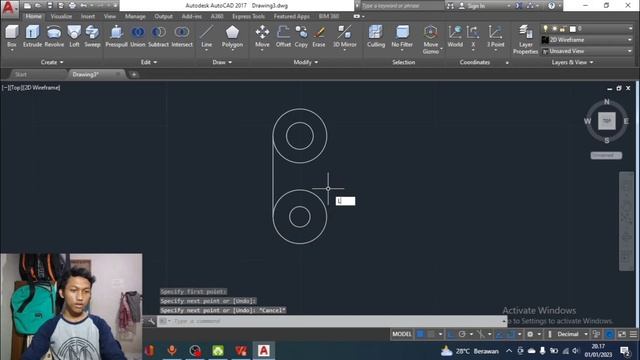640x360 pixels.
Task: Expand the Edit panel dropdown
Action: coord(149,62)
